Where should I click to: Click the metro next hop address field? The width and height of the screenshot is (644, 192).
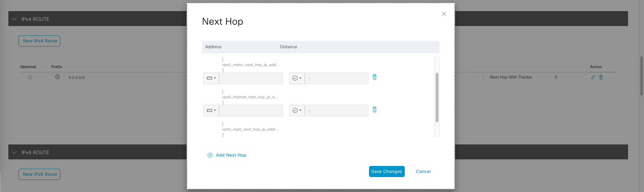pyautogui.click(x=251, y=78)
